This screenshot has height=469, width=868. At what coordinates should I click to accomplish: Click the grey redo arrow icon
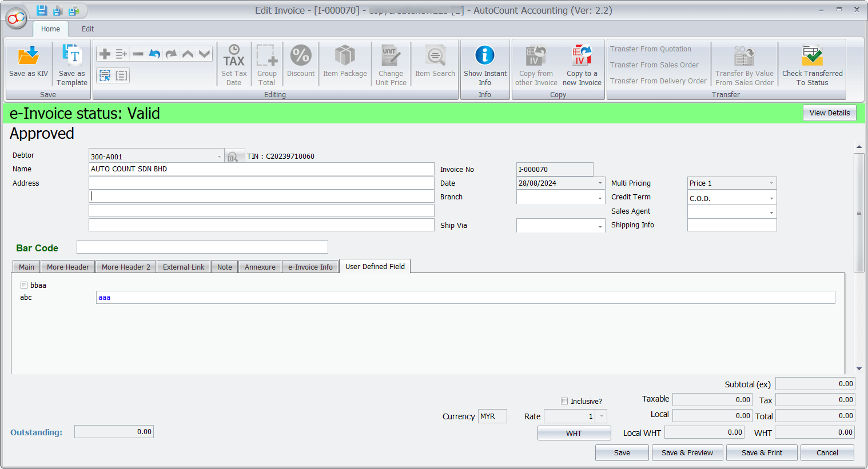pos(171,54)
